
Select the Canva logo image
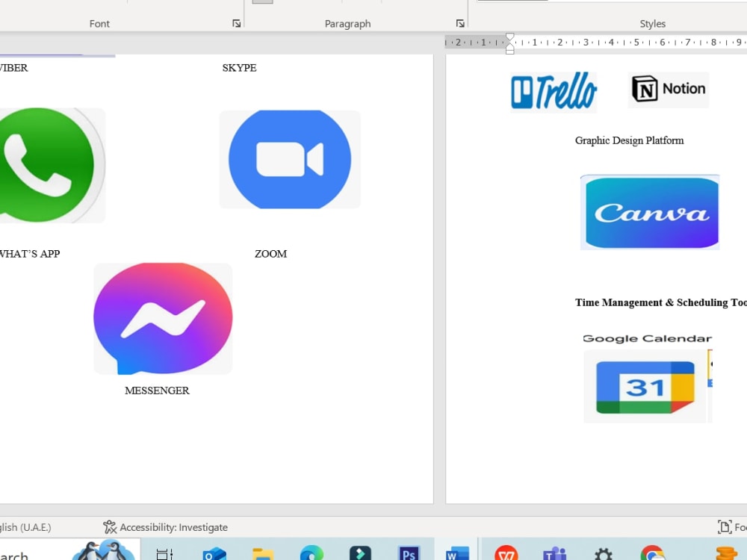point(650,212)
